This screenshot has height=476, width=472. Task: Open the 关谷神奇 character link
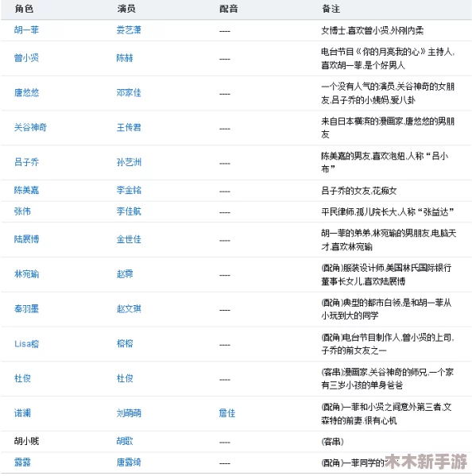pos(30,127)
